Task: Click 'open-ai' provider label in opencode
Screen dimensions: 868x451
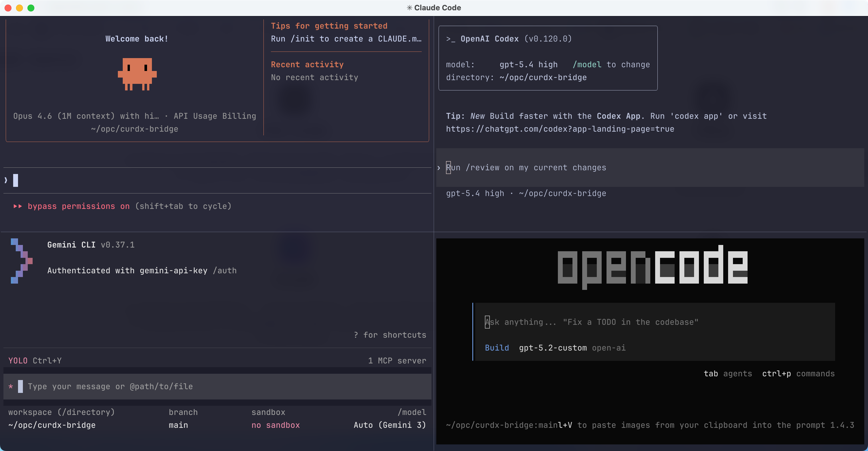Action: pos(609,348)
